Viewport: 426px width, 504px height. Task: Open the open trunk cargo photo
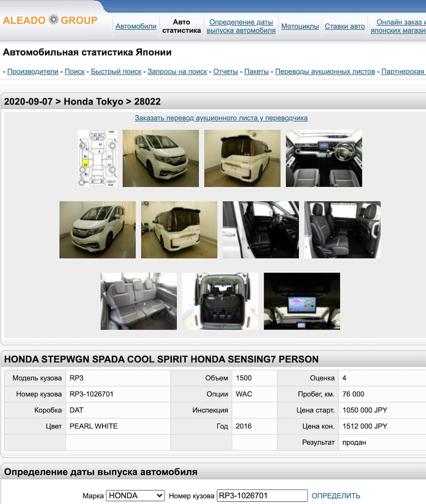click(220, 301)
